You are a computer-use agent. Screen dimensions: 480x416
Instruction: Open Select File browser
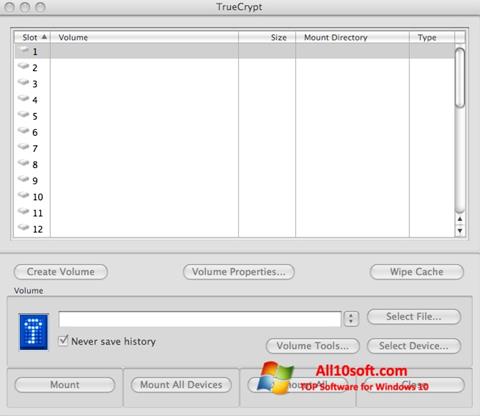point(414,316)
